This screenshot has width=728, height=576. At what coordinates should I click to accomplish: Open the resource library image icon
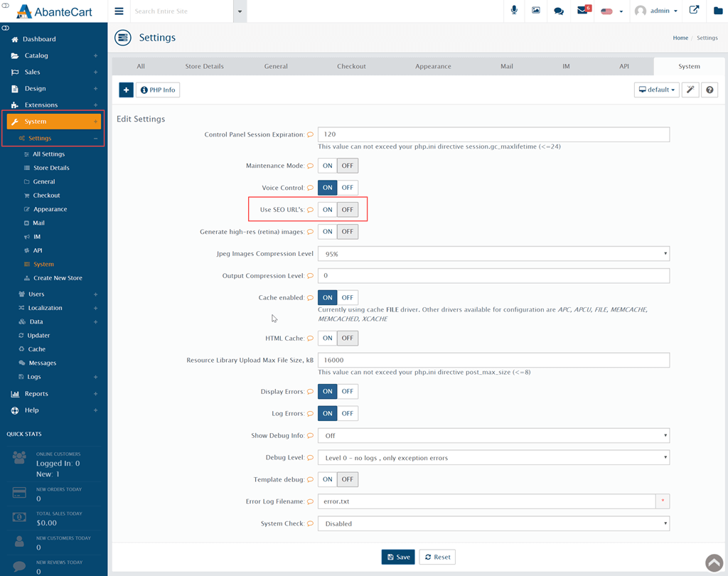coord(536,11)
